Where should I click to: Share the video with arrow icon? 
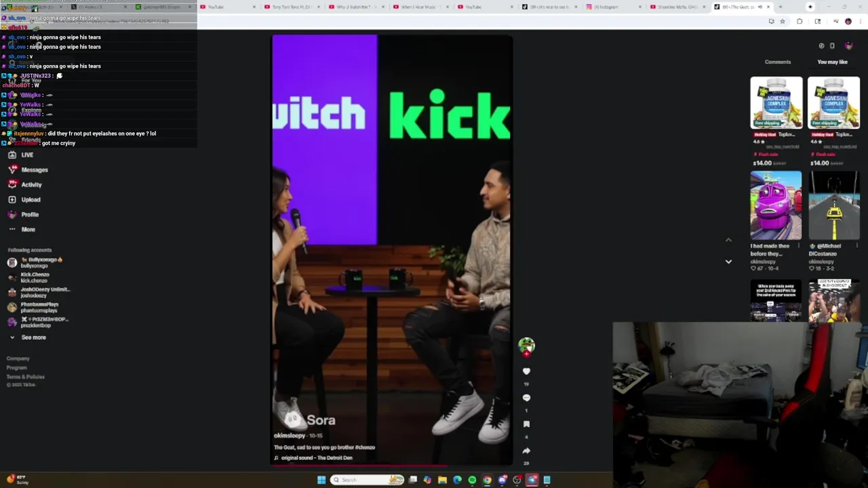(x=526, y=450)
